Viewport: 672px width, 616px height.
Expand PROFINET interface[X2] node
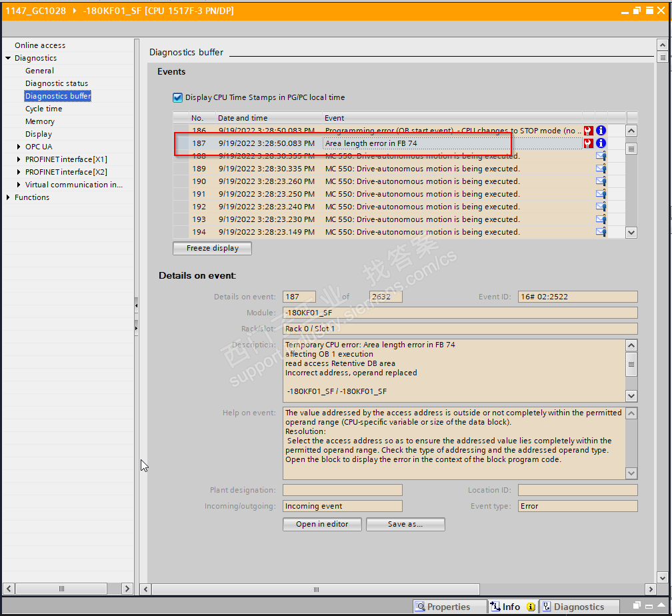point(19,172)
